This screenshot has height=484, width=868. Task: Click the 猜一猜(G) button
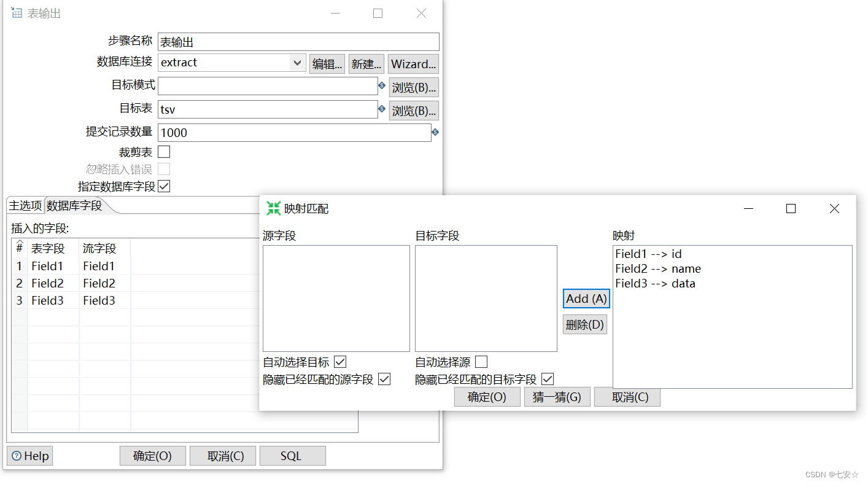pos(557,397)
